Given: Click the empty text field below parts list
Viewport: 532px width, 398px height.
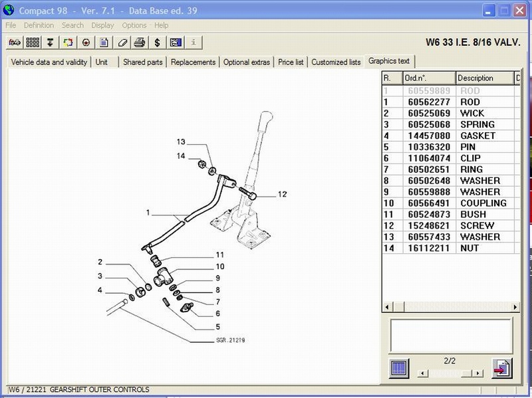Looking at the screenshot, I should [450, 334].
